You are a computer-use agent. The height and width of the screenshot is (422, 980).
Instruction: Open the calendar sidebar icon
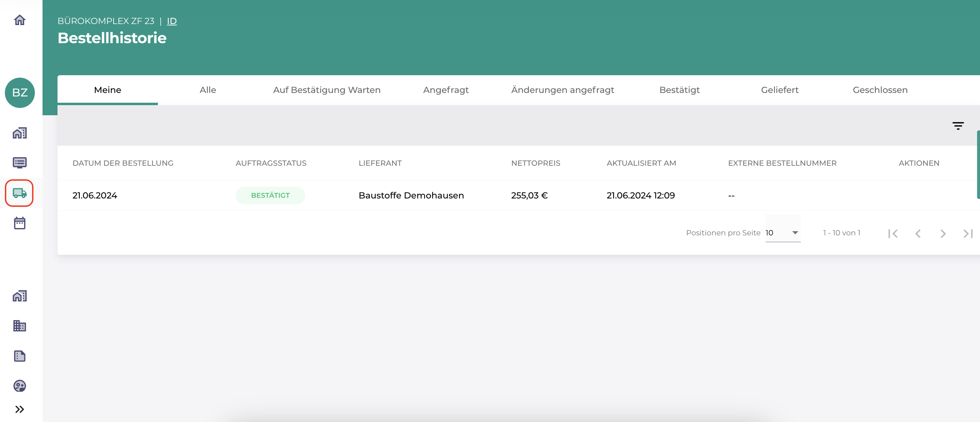click(20, 223)
